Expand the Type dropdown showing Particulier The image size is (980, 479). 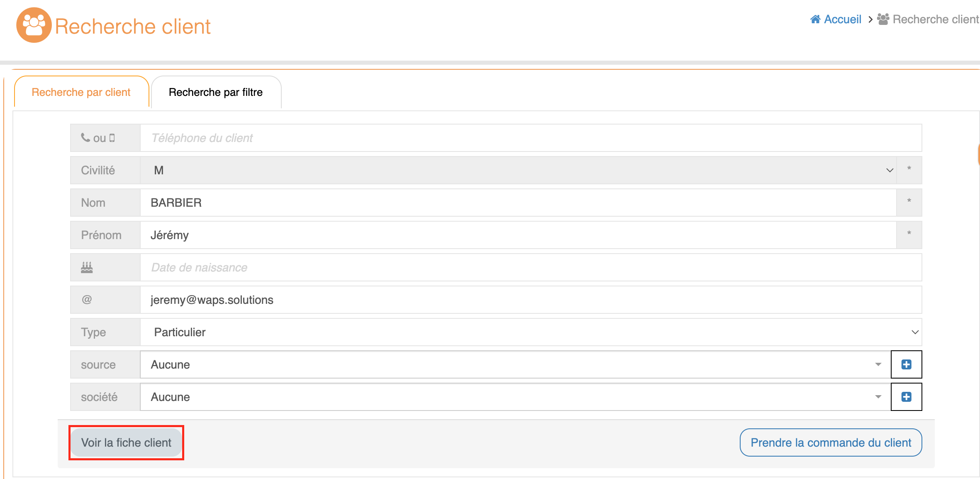530,332
